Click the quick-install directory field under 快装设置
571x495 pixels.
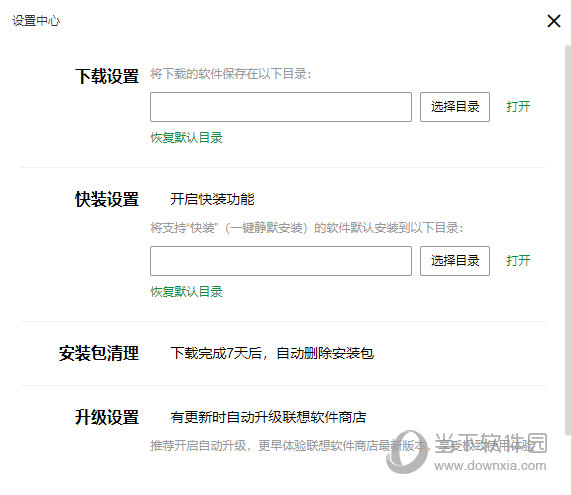281,261
